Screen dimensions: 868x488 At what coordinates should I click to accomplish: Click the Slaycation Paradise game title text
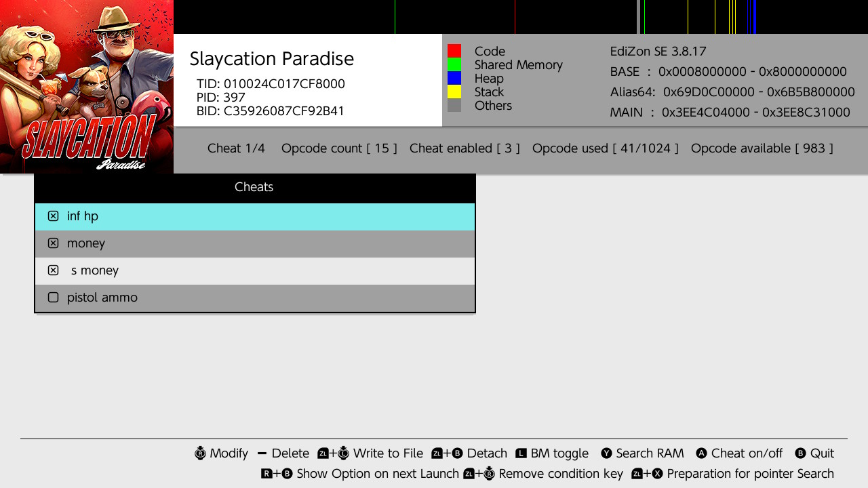[x=272, y=59]
